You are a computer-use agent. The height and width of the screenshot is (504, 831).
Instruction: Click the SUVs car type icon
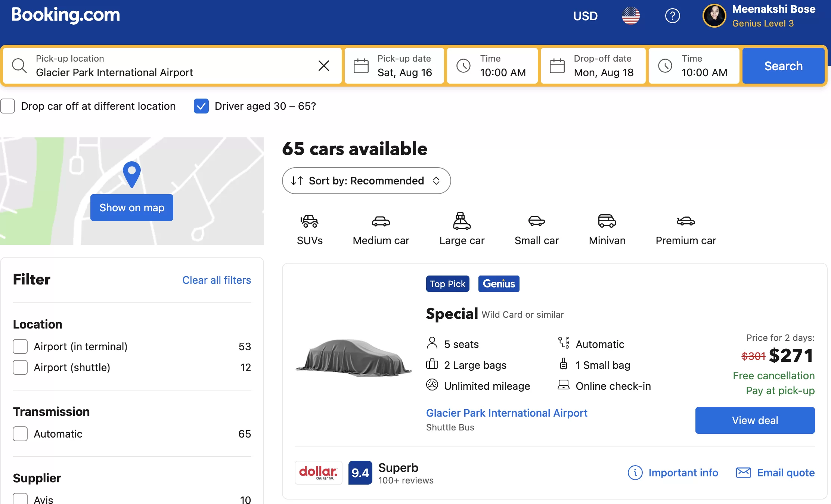[309, 221]
